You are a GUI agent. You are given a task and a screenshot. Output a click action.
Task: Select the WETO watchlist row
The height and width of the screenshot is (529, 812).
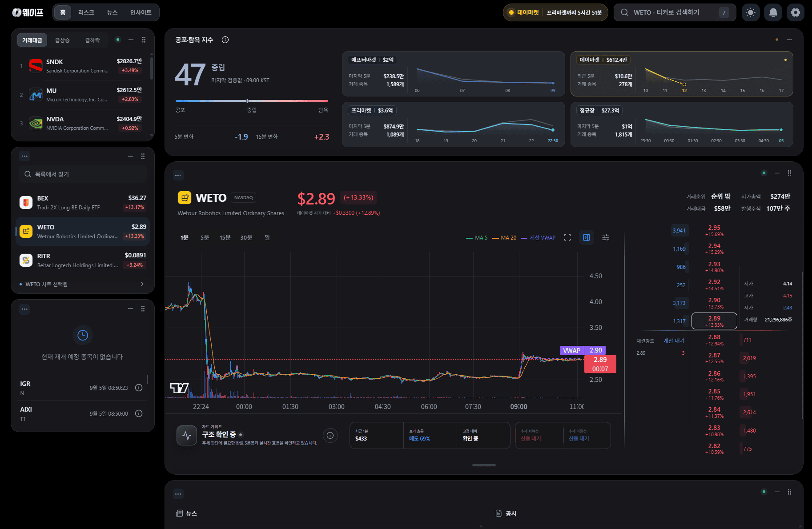point(83,232)
